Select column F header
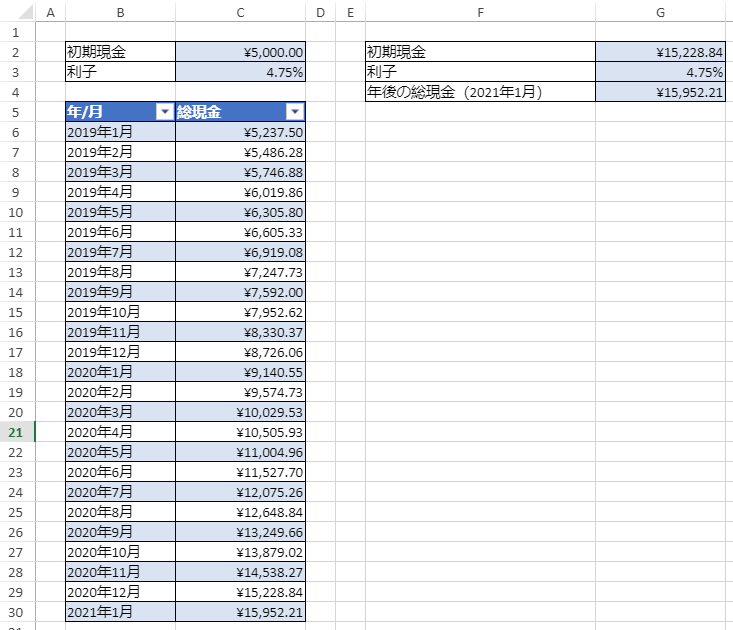This screenshot has width=733, height=630. pos(480,12)
